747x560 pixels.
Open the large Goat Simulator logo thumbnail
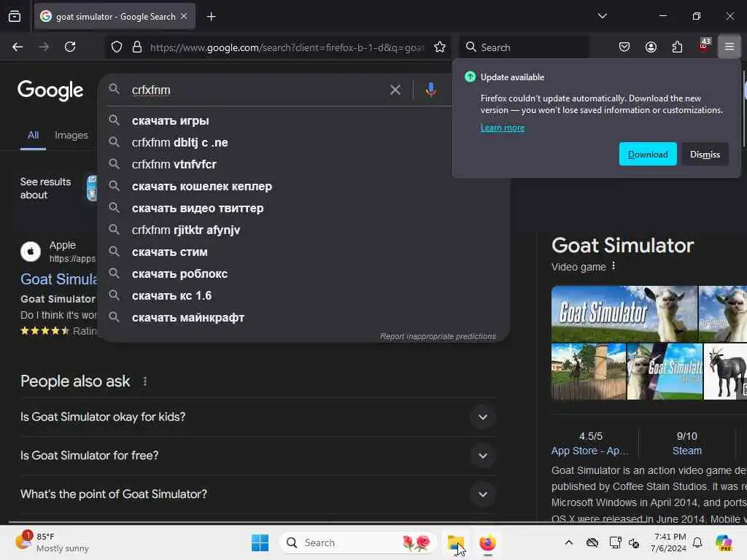tap(624, 314)
